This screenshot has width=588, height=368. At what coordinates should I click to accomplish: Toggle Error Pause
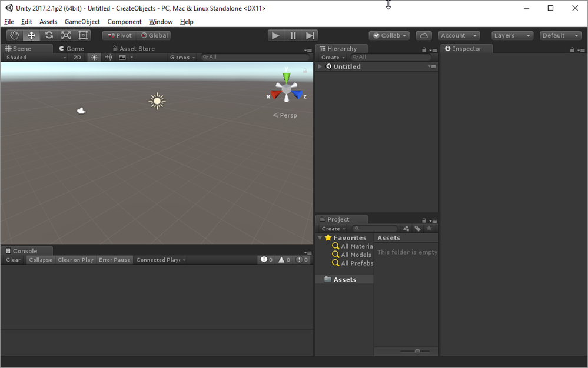(114, 260)
